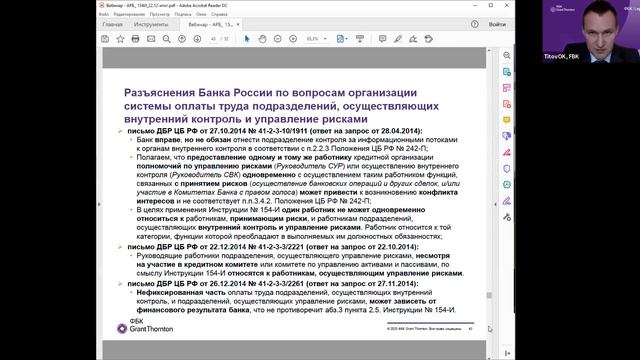This screenshot has width=640, height=360.
Task: Open the red pen Redact tool in the right pane
Action: coord(507,152)
